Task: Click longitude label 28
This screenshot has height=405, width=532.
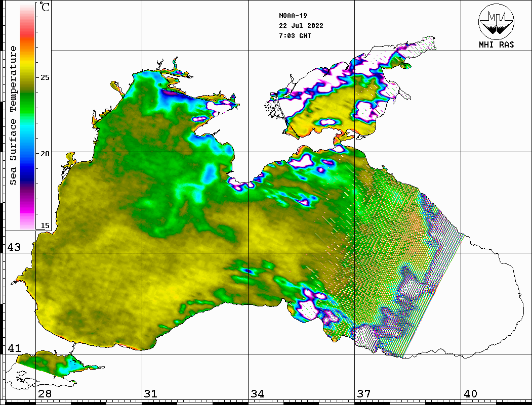Action: point(45,394)
